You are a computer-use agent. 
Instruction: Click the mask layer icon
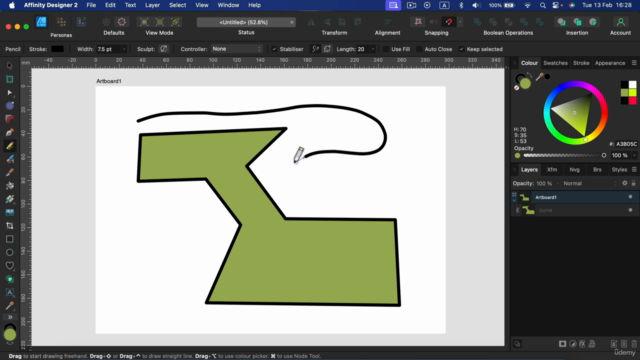[x=562, y=344]
